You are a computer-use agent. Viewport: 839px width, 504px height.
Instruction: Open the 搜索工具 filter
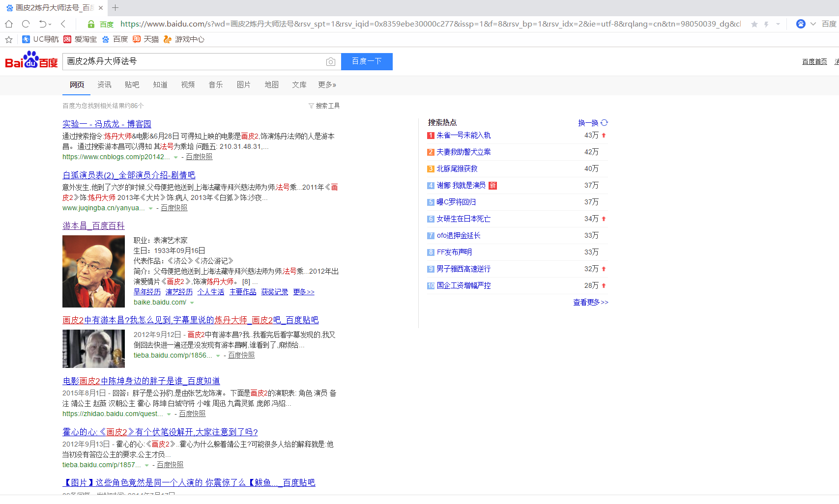coord(324,106)
